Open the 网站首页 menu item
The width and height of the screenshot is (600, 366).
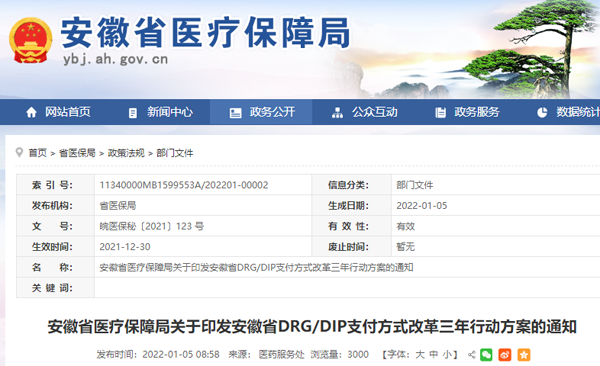click(x=68, y=112)
